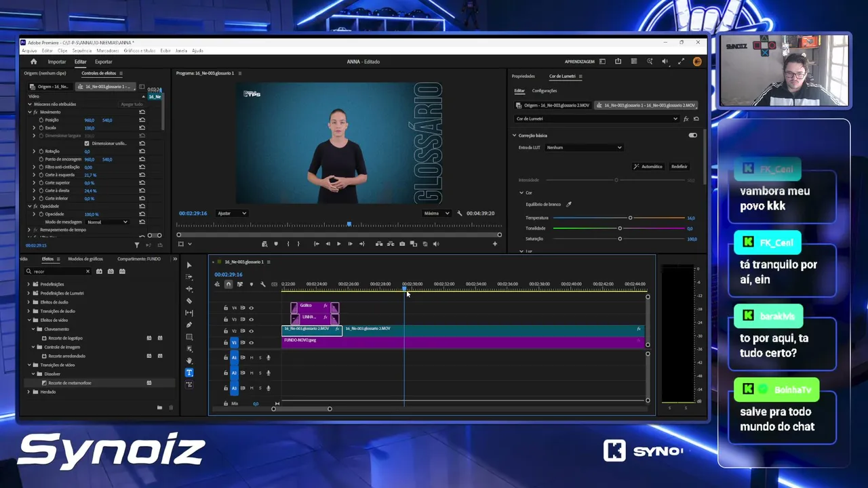Click the filter icon in effect controls
The image size is (868, 488).
point(136,245)
